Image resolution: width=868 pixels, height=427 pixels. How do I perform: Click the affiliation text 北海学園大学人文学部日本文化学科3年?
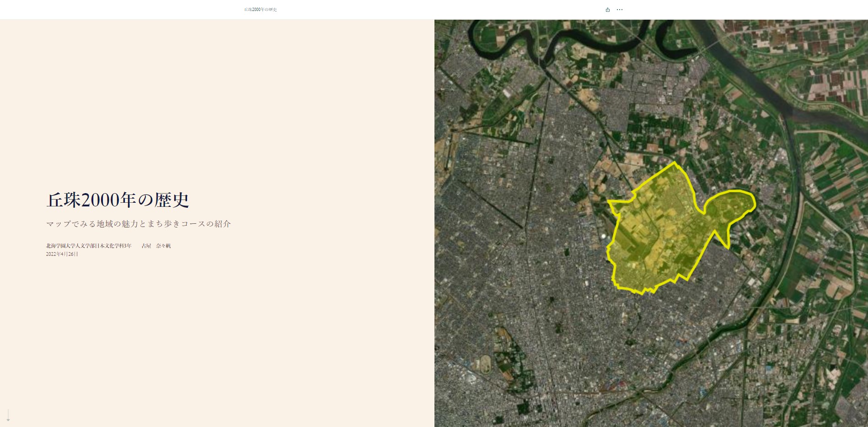coord(89,246)
